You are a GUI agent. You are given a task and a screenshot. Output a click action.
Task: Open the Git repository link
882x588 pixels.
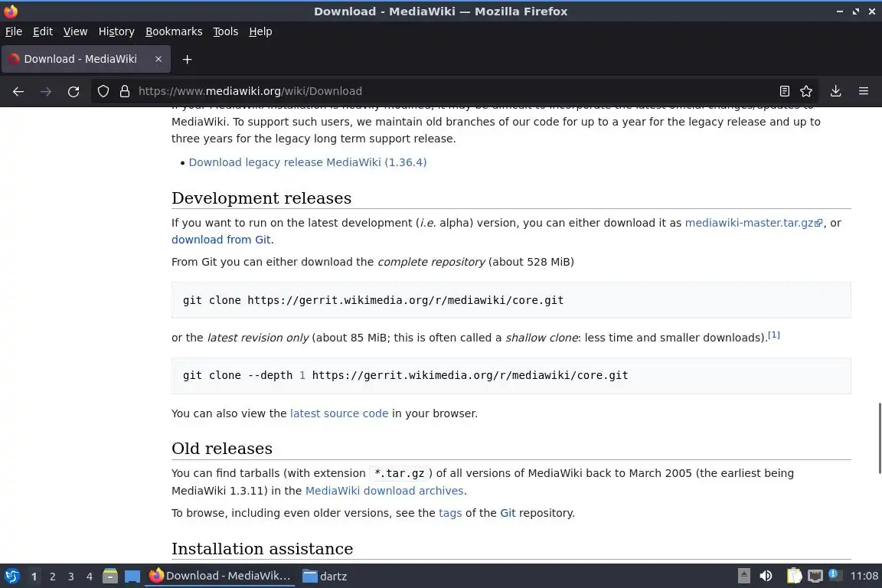(x=508, y=513)
